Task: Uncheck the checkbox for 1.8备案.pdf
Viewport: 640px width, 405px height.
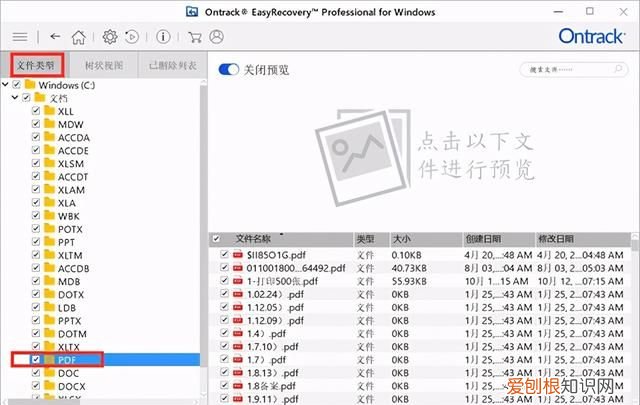Action: click(224, 385)
